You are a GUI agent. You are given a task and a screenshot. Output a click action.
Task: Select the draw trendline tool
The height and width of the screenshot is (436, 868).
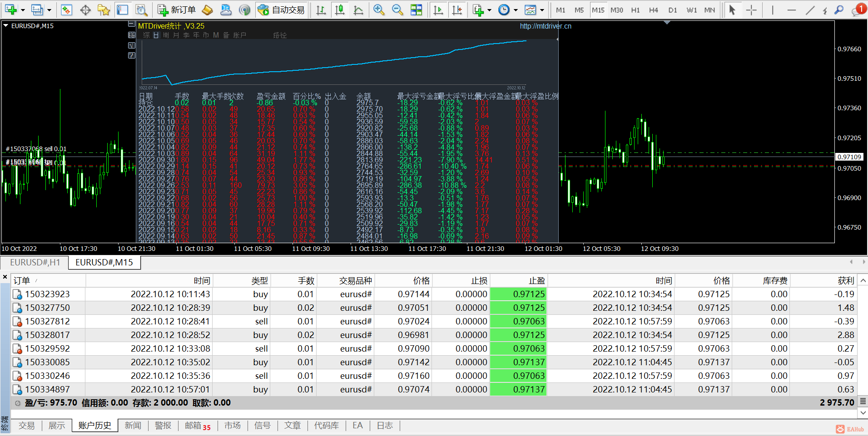point(810,10)
